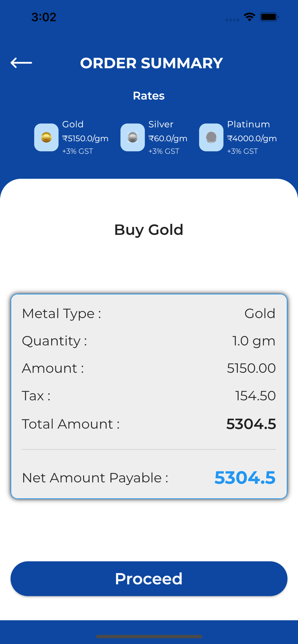
Task: Select the Silver metal icon
Action: [132, 137]
